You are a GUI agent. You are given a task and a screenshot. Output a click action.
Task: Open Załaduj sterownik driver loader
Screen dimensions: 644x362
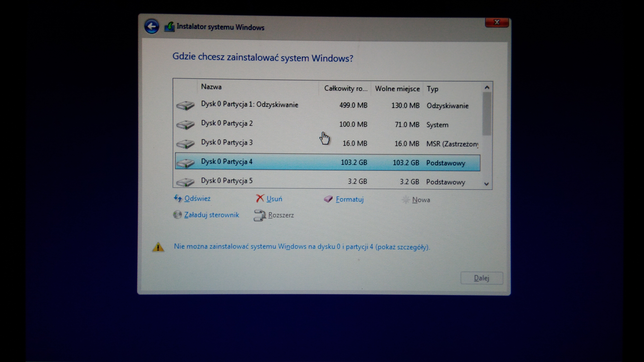click(x=211, y=215)
